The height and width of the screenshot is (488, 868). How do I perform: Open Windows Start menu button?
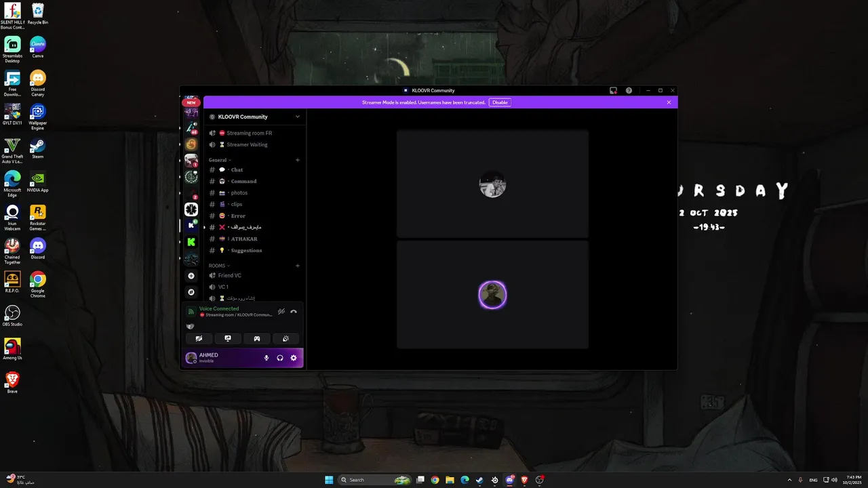[329, 480]
